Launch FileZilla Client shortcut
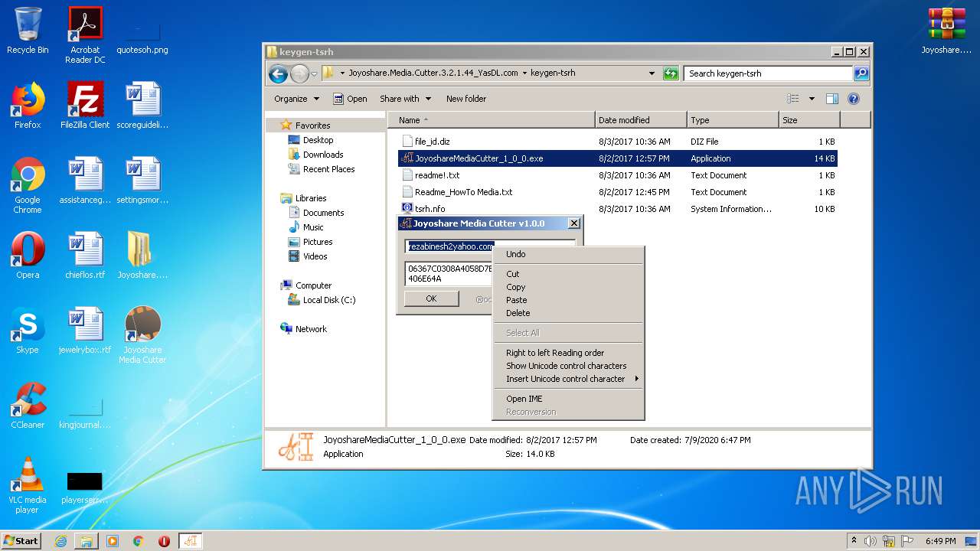Image resolution: width=980 pixels, height=551 pixels. [x=85, y=106]
